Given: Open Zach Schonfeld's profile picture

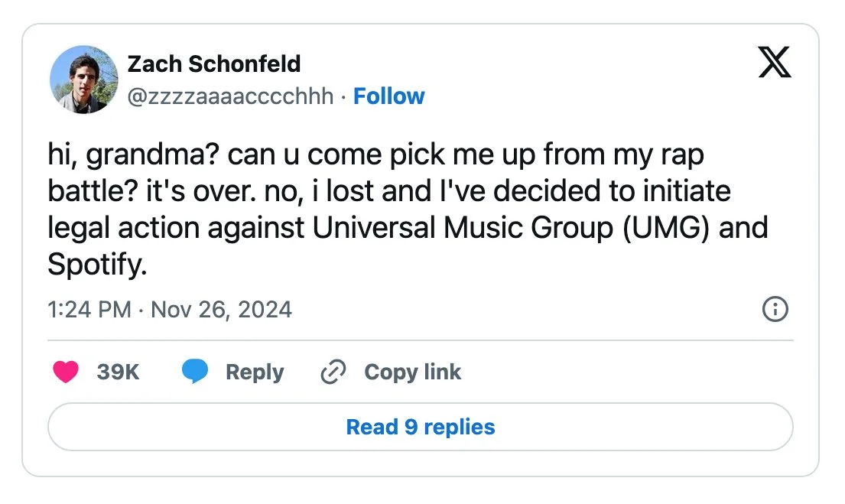Looking at the screenshot, I should coord(80,79).
